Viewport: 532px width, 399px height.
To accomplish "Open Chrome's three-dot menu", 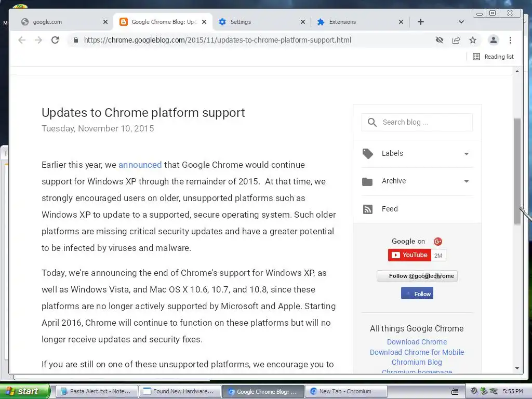I will 510,40.
